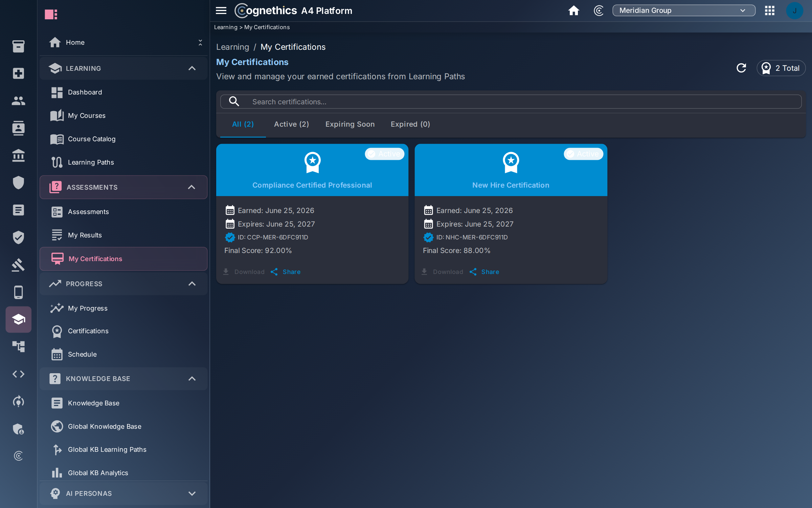Open the New Hire Certification card header

(x=511, y=170)
